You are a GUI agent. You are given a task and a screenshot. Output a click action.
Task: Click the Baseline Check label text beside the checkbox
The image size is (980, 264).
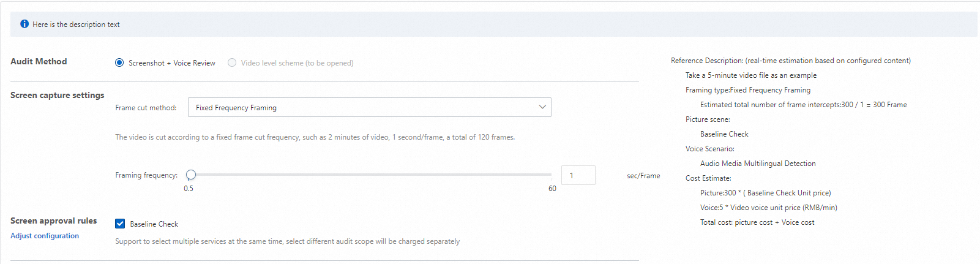[154, 224]
